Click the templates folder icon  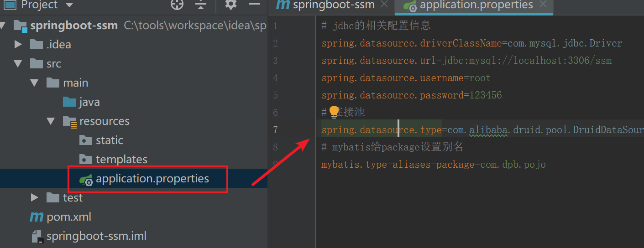(x=86, y=159)
